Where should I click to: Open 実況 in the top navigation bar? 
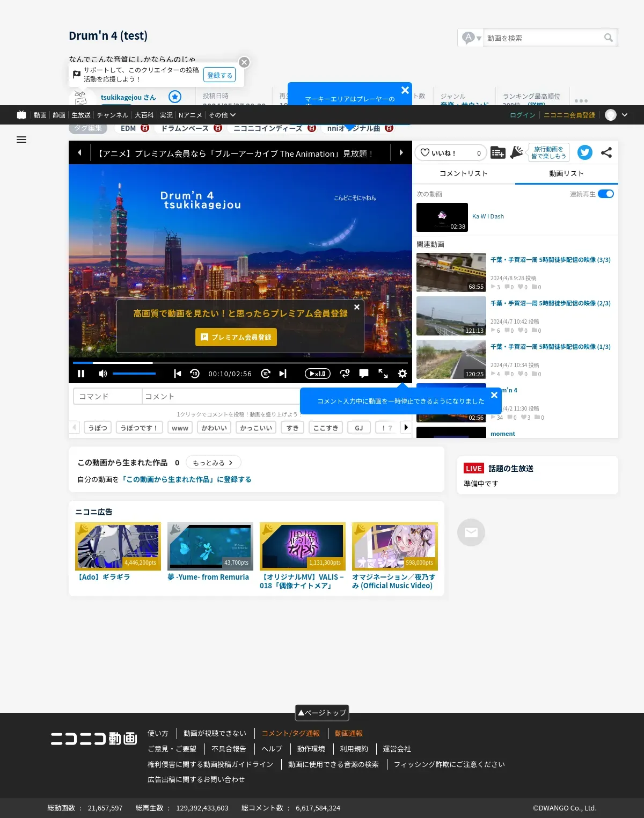coord(166,115)
